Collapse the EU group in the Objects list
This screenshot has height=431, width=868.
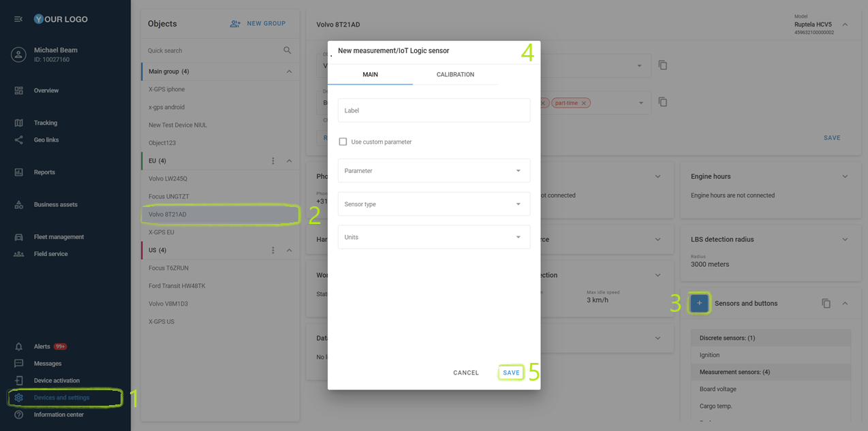pyautogui.click(x=288, y=160)
